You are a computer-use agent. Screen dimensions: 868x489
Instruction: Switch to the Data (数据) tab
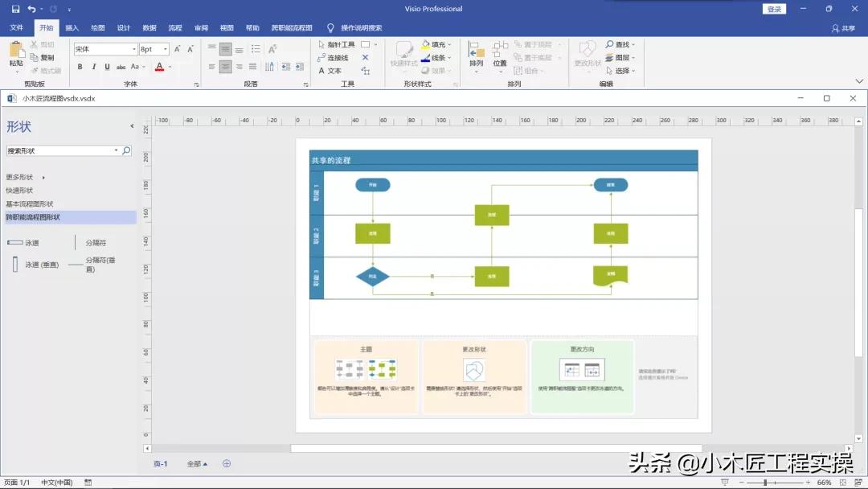[x=149, y=27]
